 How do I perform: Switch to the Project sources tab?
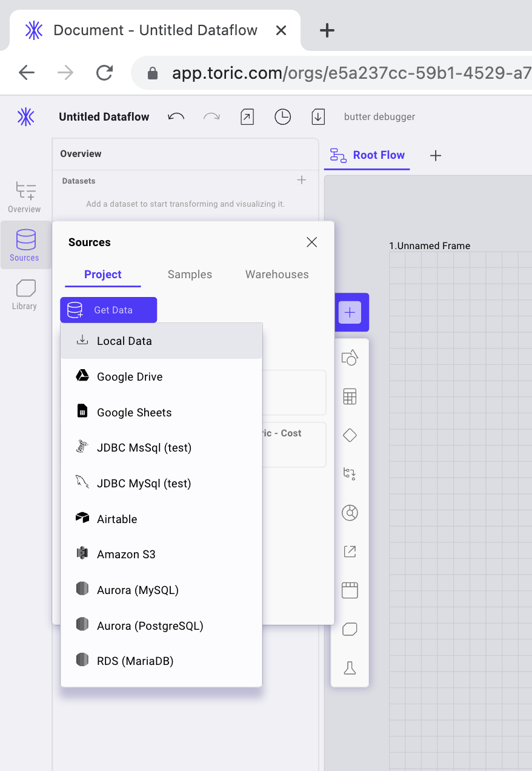103,275
